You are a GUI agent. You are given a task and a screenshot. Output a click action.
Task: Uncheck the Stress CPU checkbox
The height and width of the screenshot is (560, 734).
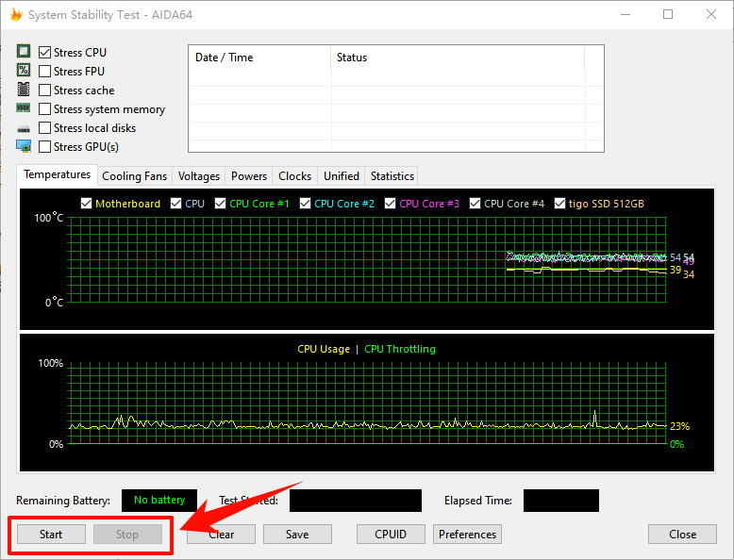pos(44,53)
